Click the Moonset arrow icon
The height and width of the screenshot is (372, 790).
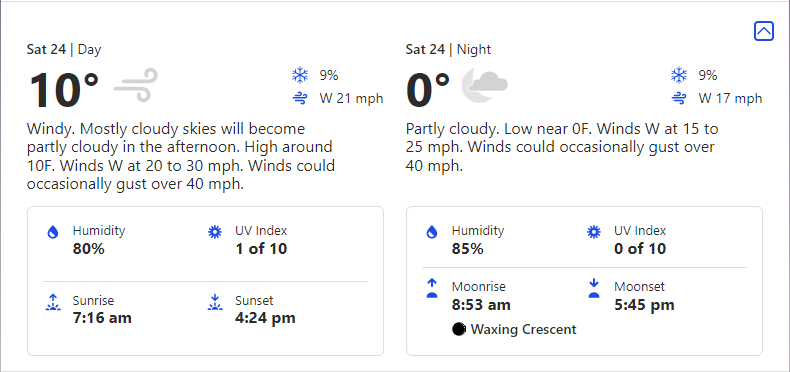tap(594, 288)
